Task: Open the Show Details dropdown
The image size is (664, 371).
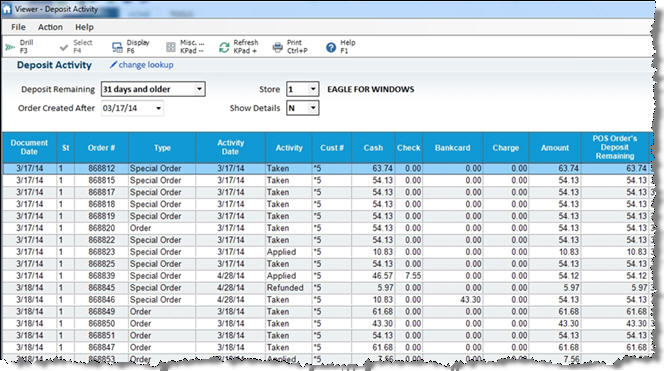Action: pos(313,108)
